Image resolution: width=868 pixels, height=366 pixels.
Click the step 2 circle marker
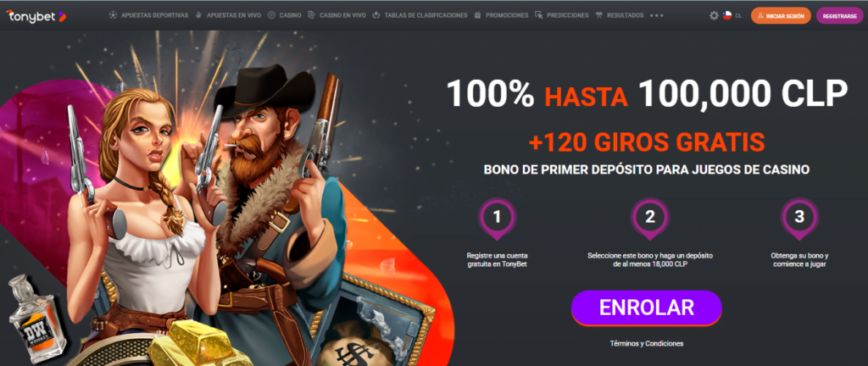(650, 218)
